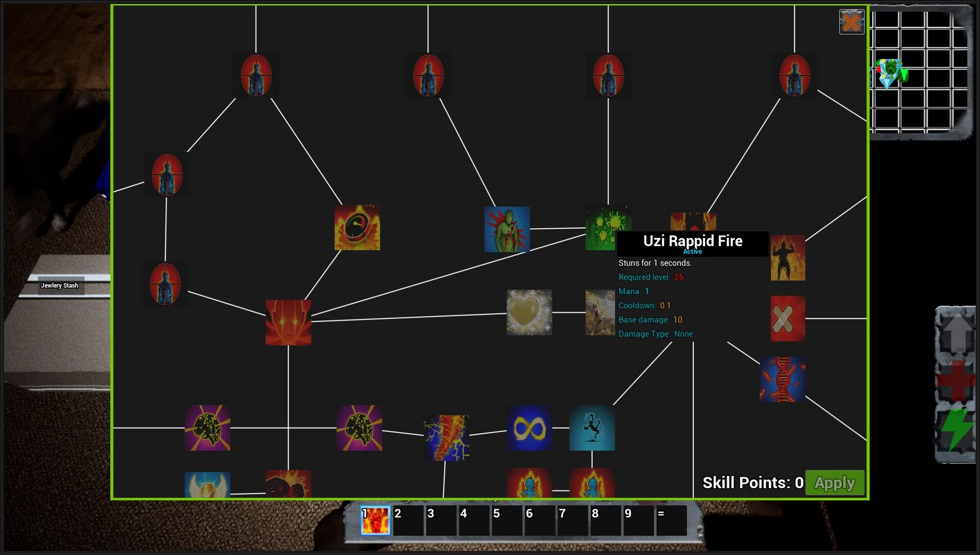The width and height of the screenshot is (980, 555).
Task: Select the golden heart skill node
Action: pos(529,312)
